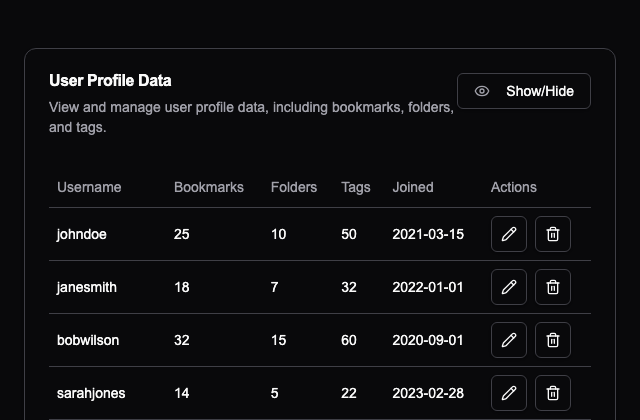Image resolution: width=640 pixels, height=420 pixels.
Task: Edit the janesmith user row
Action: click(509, 287)
